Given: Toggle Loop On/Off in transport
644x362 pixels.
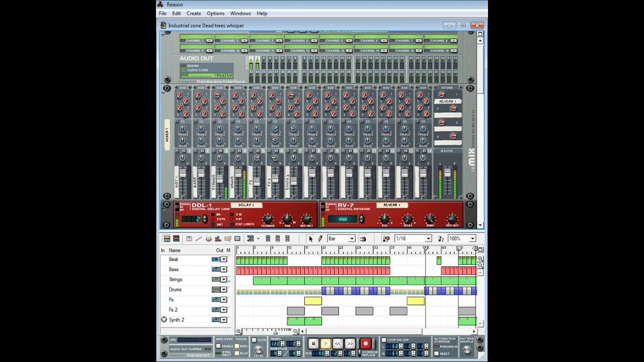Looking at the screenshot, I should click(383, 340).
